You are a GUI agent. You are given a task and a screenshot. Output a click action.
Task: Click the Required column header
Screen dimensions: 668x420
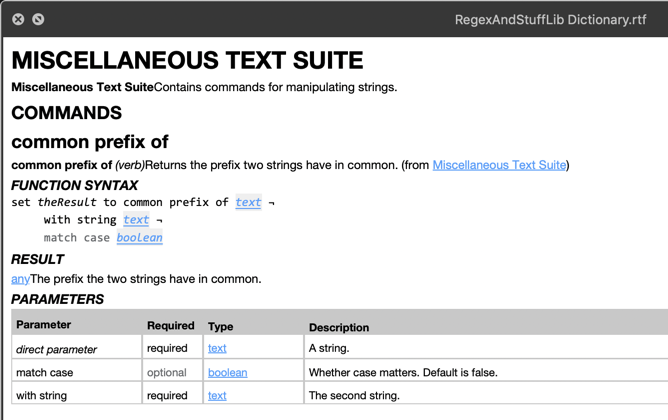tap(170, 325)
